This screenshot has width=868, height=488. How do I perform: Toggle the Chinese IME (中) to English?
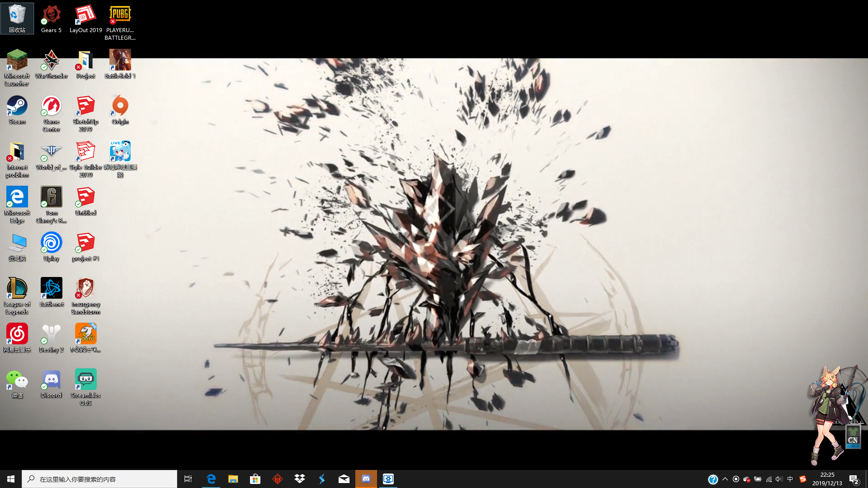pyautogui.click(x=790, y=479)
